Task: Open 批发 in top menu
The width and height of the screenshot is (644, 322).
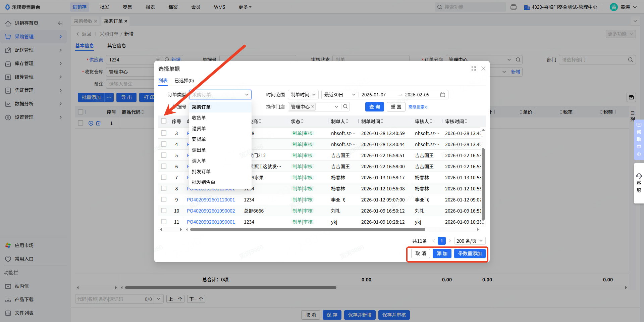Action: pos(105,7)
